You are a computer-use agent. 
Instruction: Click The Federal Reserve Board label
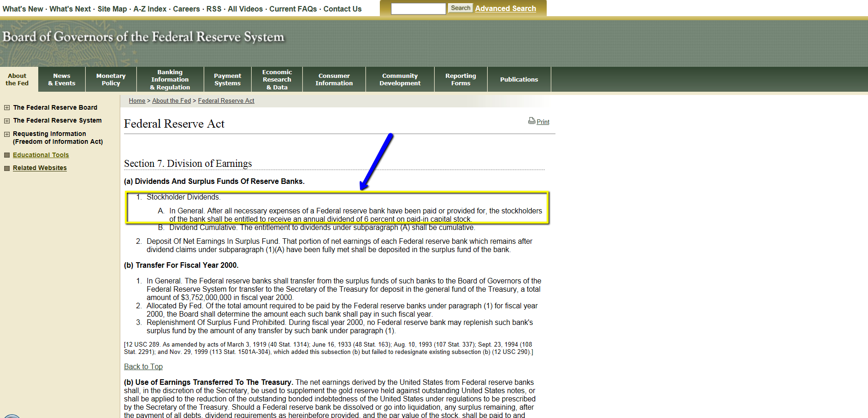(x=55, y=107)
